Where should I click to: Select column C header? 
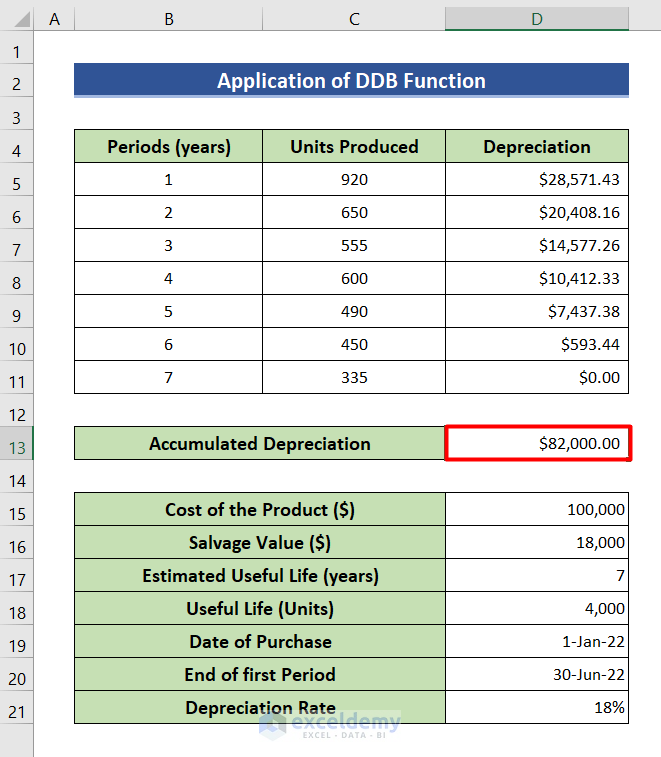[354, 19]
